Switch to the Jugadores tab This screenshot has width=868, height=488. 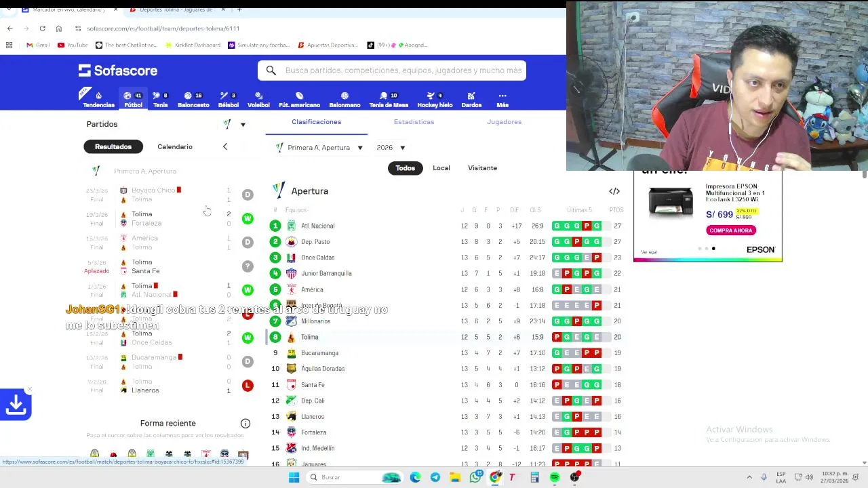[504, 122]
